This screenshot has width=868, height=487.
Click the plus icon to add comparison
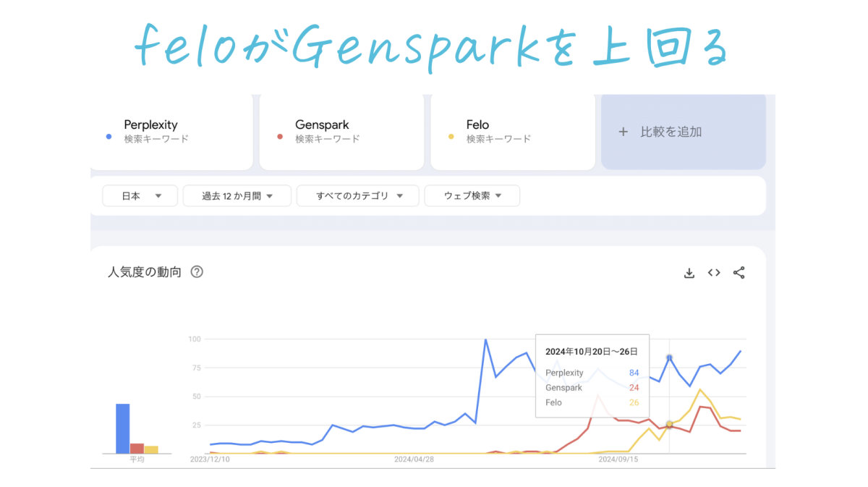[x=623, y=132]
